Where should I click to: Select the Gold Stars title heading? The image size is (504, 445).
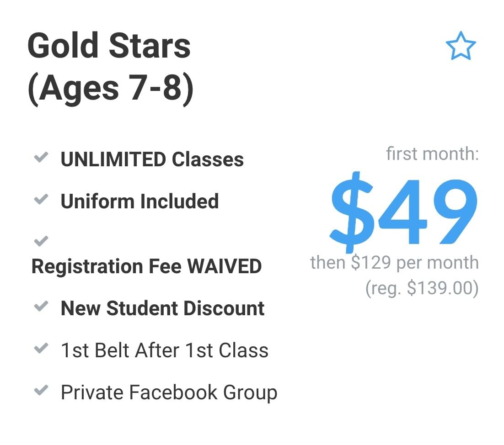pos(109,46)
